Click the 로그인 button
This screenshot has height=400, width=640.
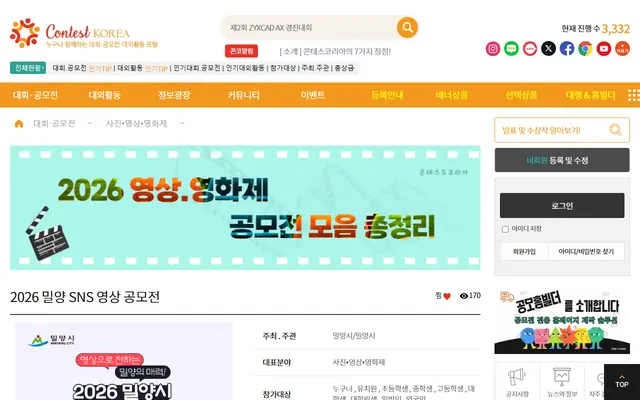562,206
